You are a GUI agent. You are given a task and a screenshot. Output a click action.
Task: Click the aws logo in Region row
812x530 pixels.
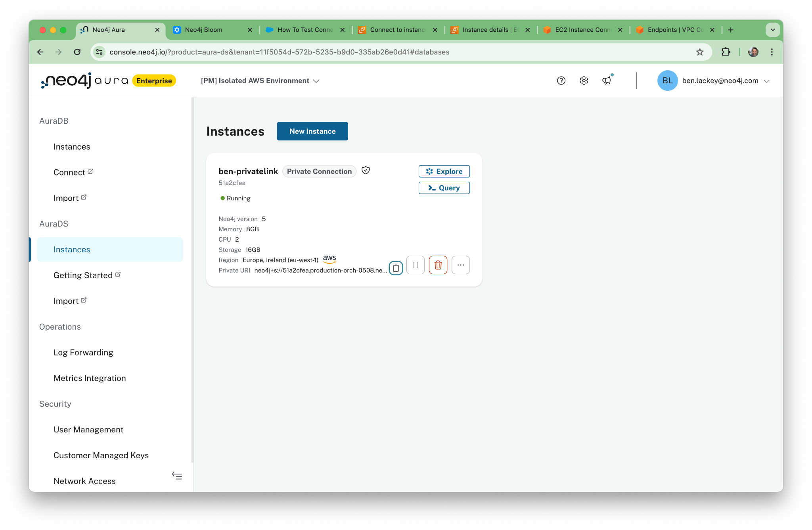[x=329, y=259]
